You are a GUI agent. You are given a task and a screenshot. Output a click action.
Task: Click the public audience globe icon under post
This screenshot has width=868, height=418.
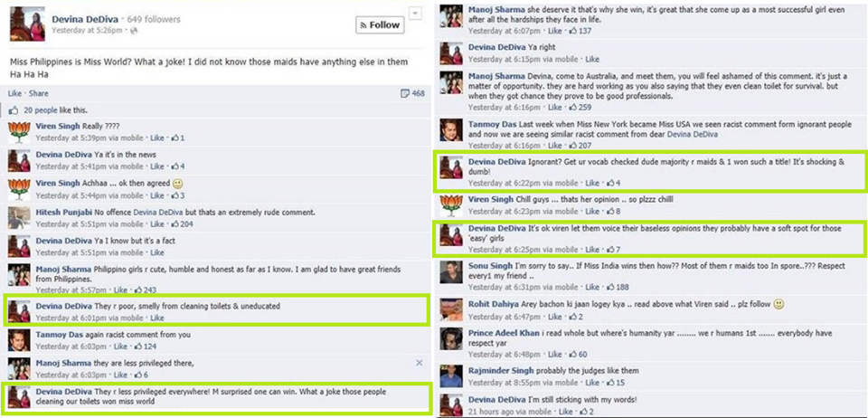(x=134, y=31)
